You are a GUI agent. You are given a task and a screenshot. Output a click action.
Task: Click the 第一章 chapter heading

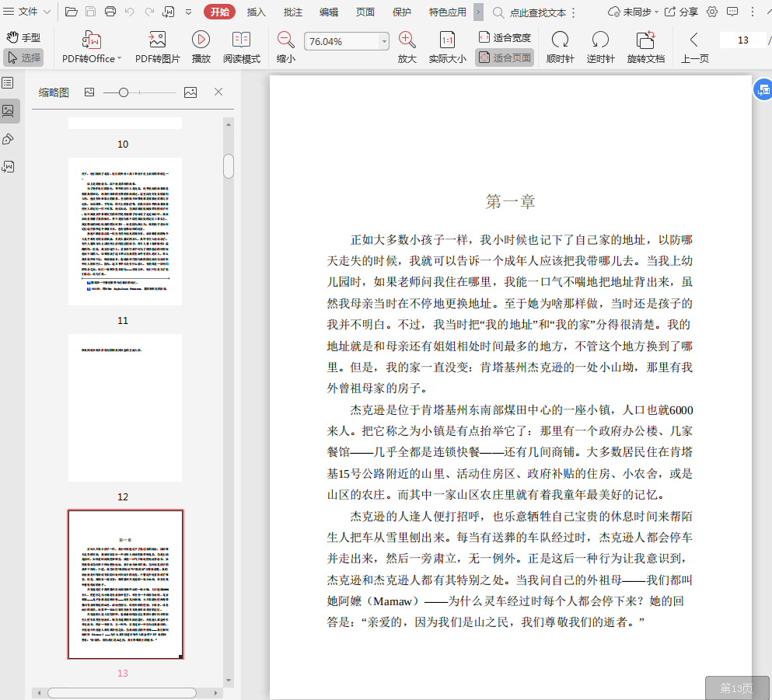point(510,201)
